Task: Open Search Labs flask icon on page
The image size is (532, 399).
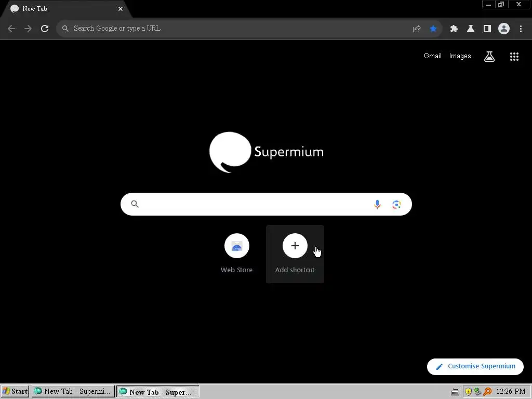Action: [489, 57]
